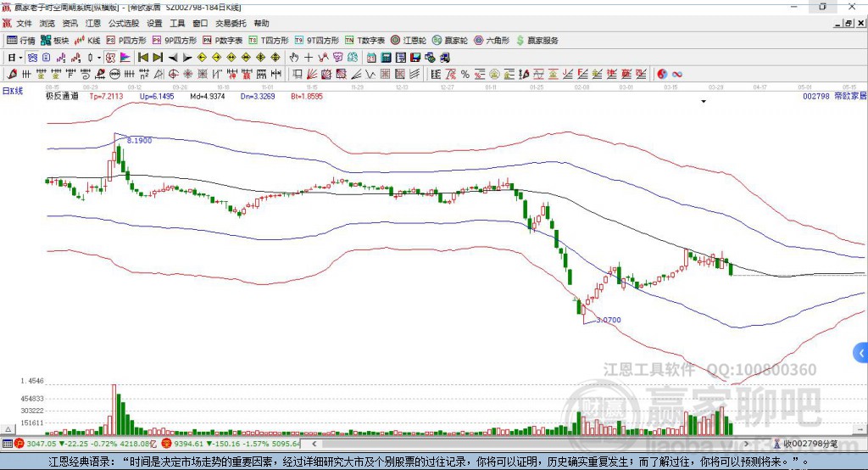Expand side panel with blue chevron button
Viewport: 868px width, 470px height.
861,353
